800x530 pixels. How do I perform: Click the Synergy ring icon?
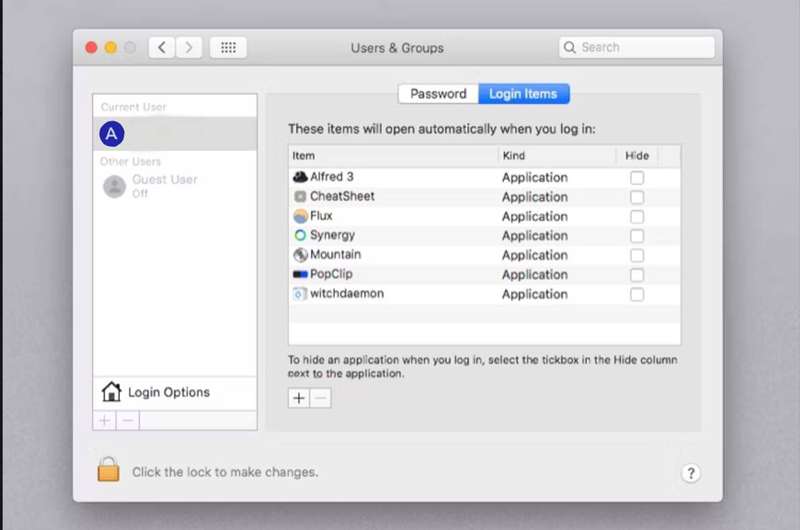tap(300, 235)
